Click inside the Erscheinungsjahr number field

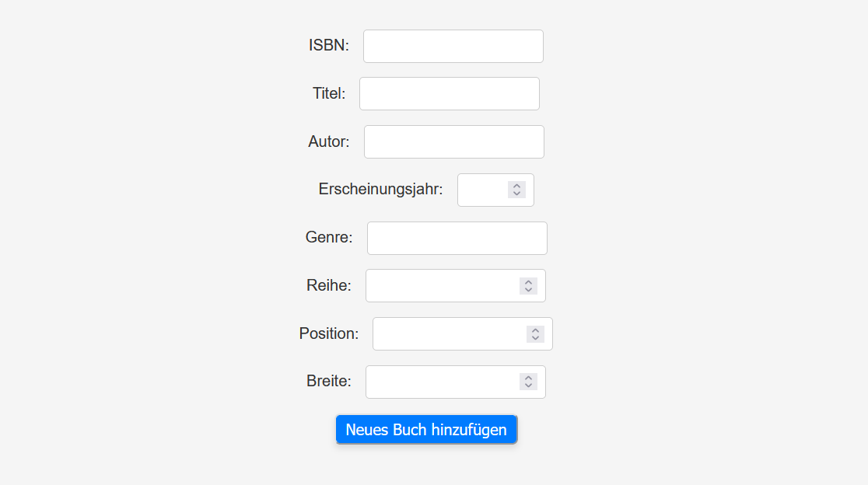[482, 190]
